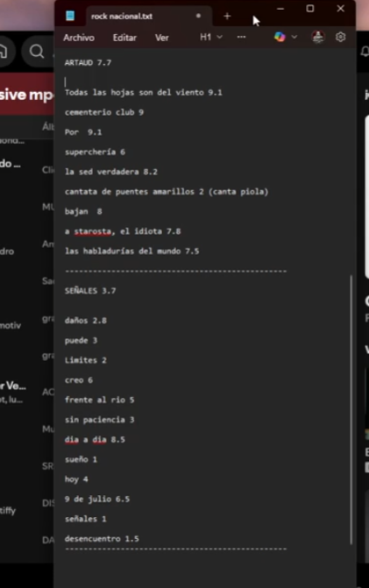
Task: Open the Editar menu
Action: tap(124, 38)
